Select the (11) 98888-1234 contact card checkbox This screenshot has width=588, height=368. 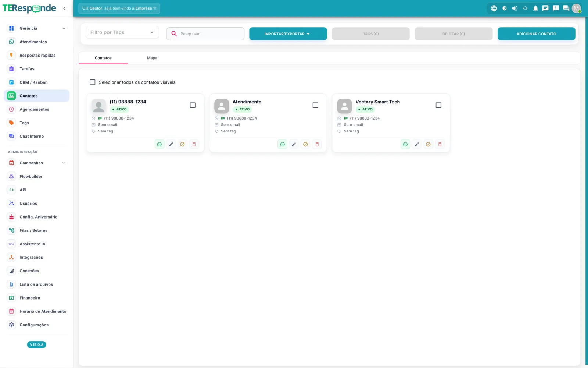[193, 105]
